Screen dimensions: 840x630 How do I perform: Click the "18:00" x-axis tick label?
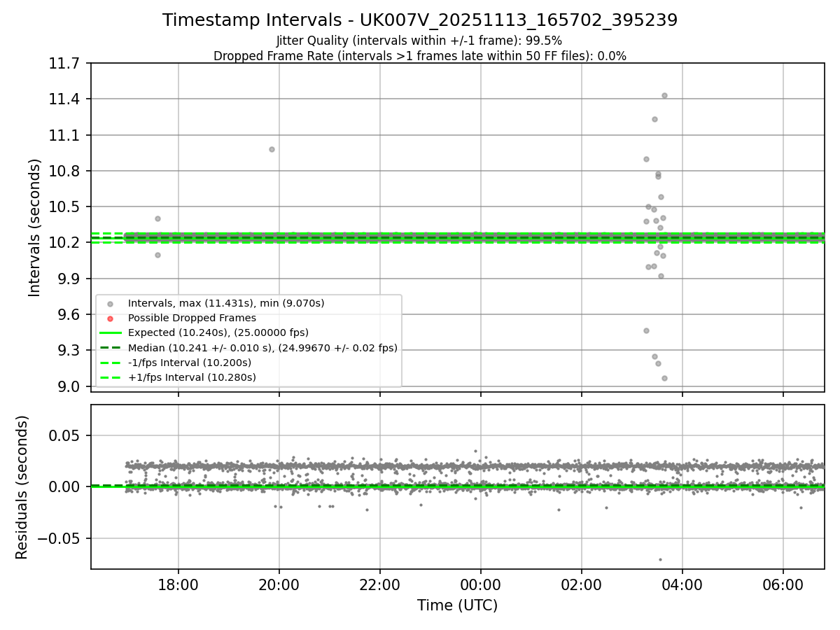[x=178, y=585]
